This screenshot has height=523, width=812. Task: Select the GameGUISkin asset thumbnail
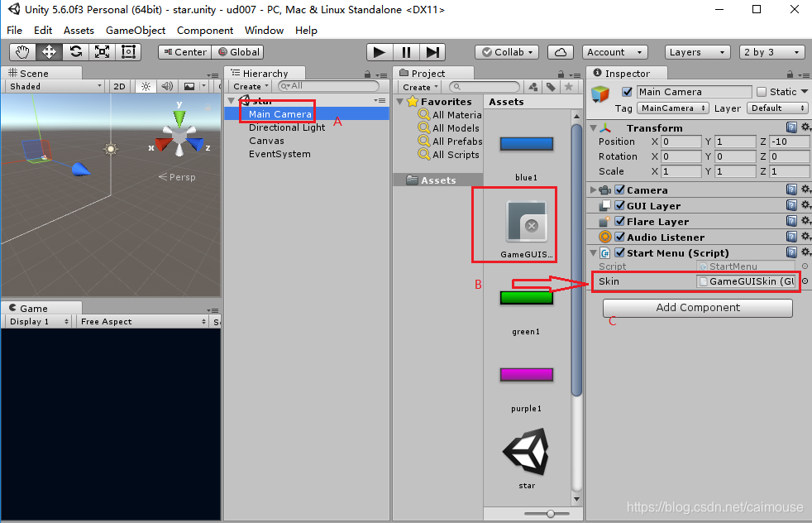pos(526,223)
